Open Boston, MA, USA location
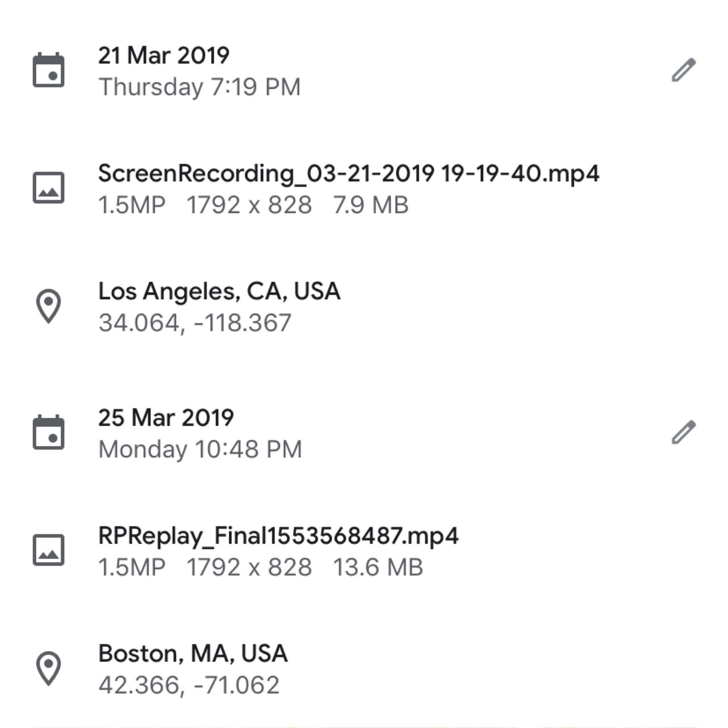 (x=193, y=653)
